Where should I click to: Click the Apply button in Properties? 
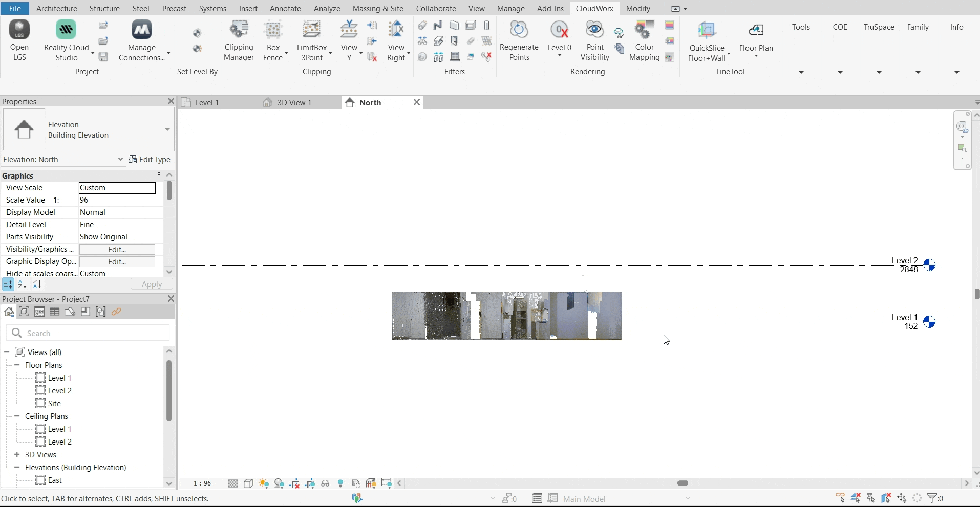coord(151,284)
